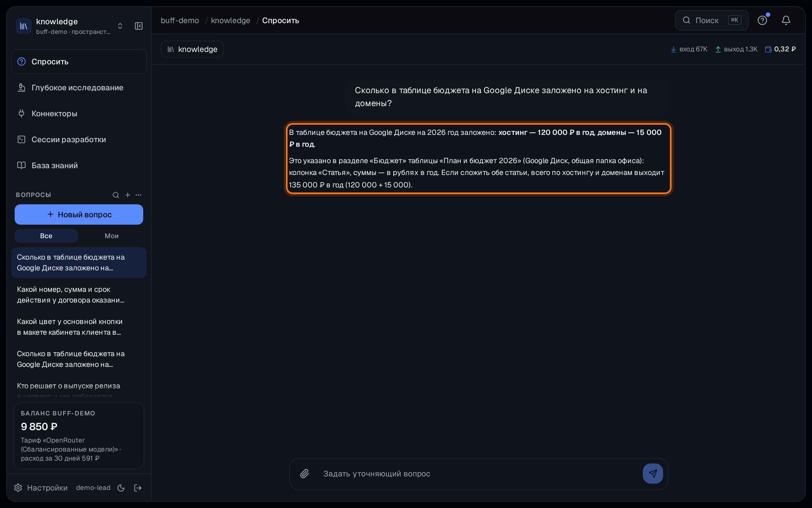Click the 0,32 ₽ cost indicator
812x508 pixels.
(780, 49)
